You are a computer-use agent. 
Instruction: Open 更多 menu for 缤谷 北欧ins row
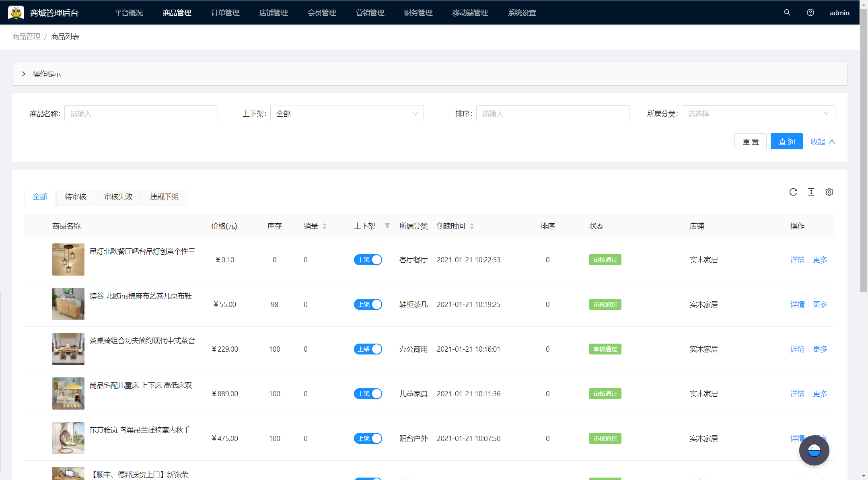click(820, 305)
